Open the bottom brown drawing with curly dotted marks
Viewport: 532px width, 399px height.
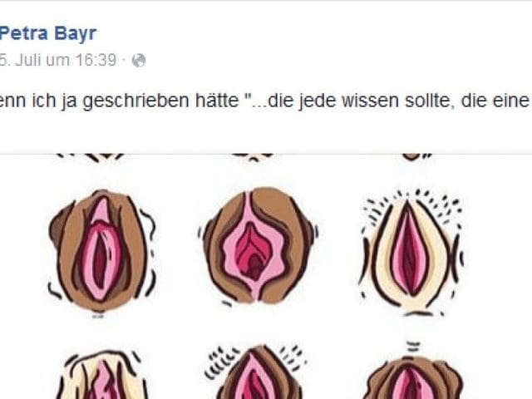tap(257, 372)
